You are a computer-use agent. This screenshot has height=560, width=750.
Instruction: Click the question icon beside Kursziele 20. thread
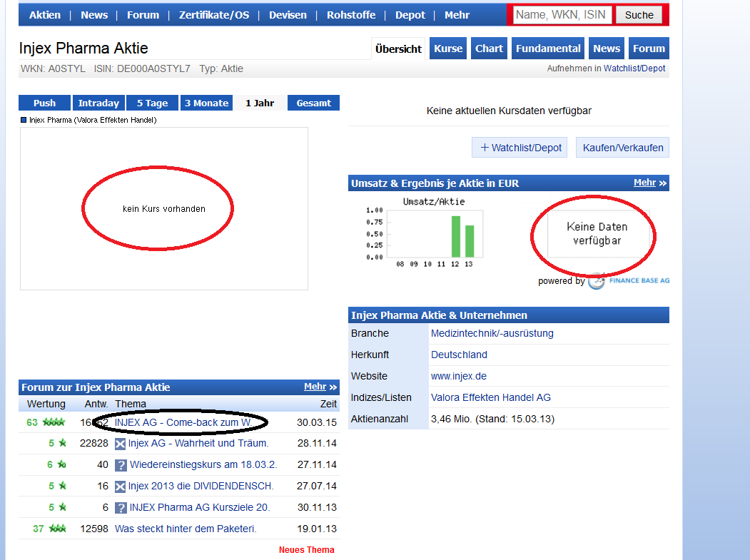pos(121,508)
